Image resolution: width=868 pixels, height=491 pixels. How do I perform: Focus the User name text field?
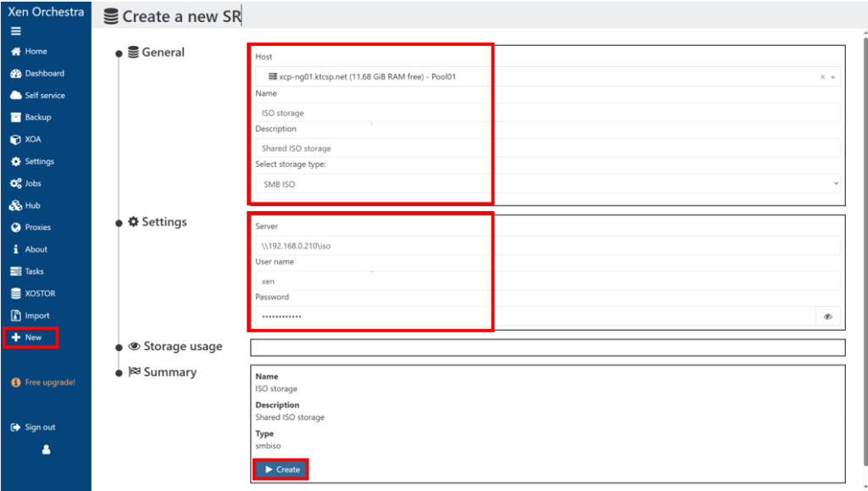tap(548, 281)
